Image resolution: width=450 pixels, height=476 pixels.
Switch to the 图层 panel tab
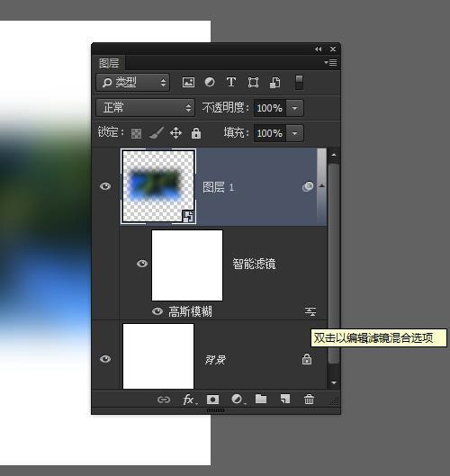109,63
